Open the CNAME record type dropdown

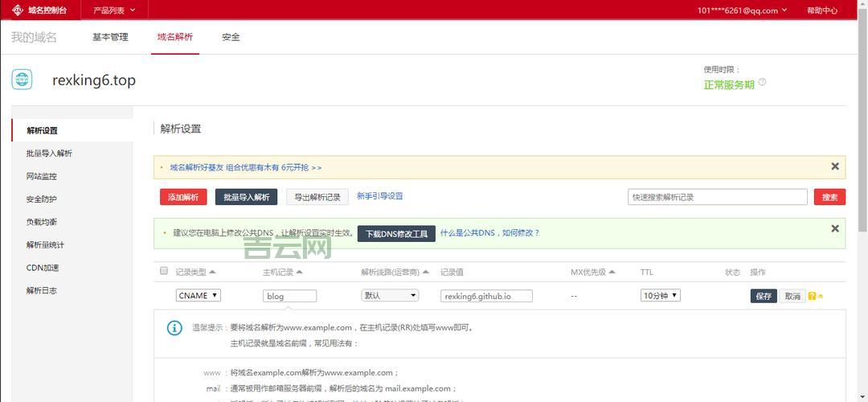click(x=199, y=296)
